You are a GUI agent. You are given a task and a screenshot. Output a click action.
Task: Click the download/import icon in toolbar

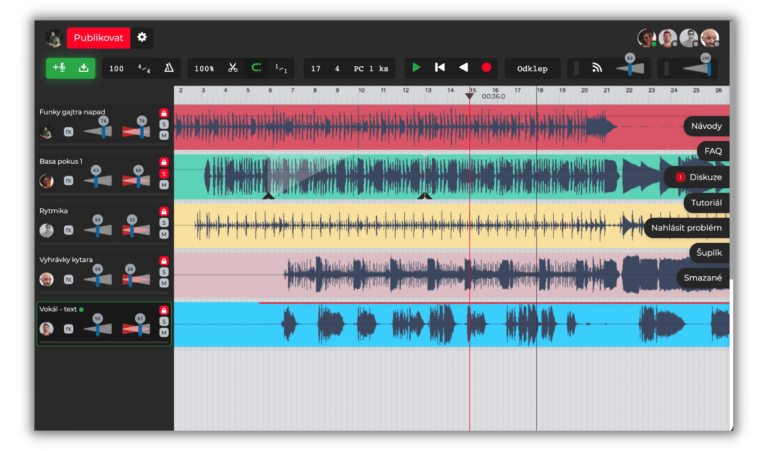(83, 68)
